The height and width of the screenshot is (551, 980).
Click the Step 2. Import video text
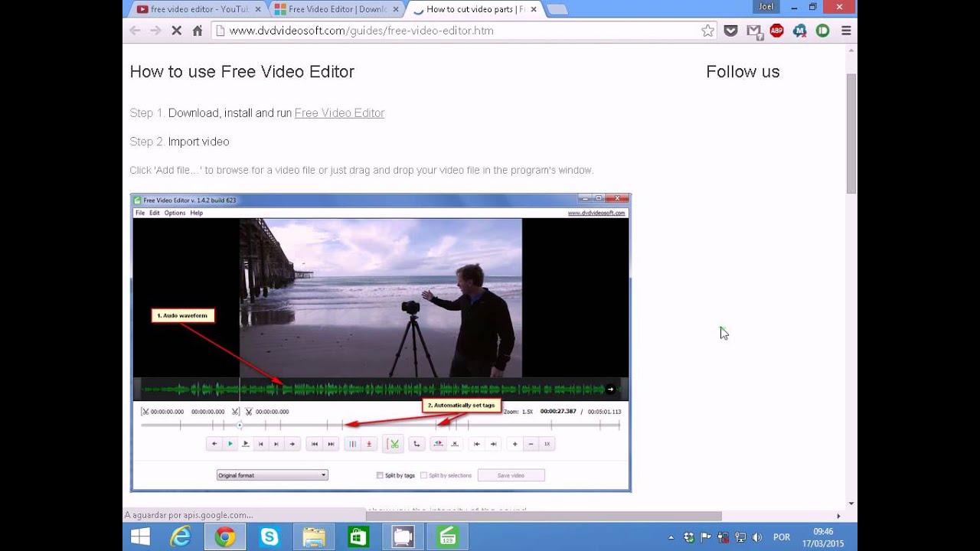pyautogui.click(x=179, y=142)
